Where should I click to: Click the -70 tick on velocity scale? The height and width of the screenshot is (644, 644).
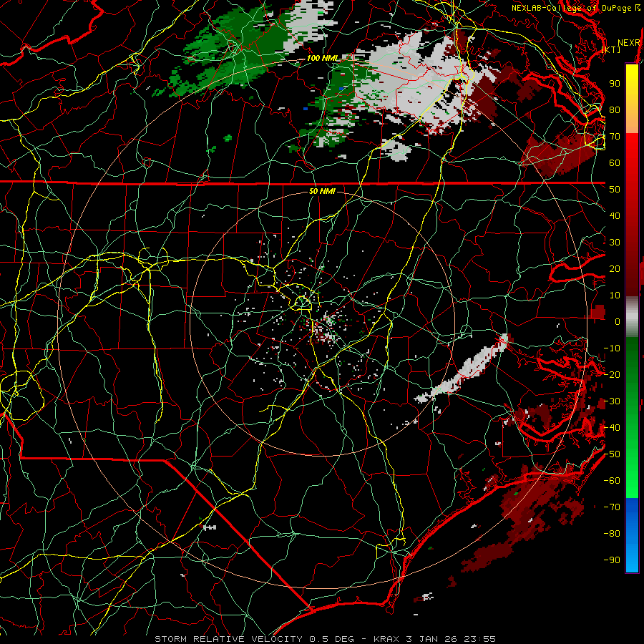[x=612, y=507]
